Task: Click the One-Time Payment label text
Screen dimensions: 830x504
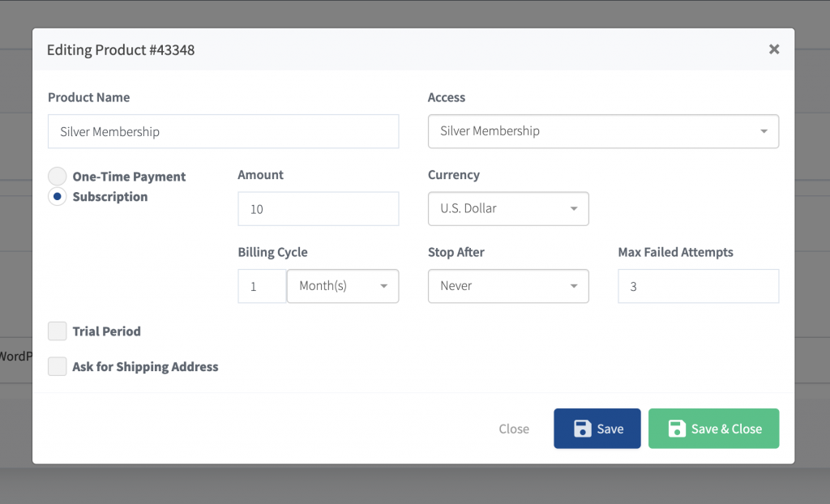Action: pyautogui.click(x=129, y=177)
